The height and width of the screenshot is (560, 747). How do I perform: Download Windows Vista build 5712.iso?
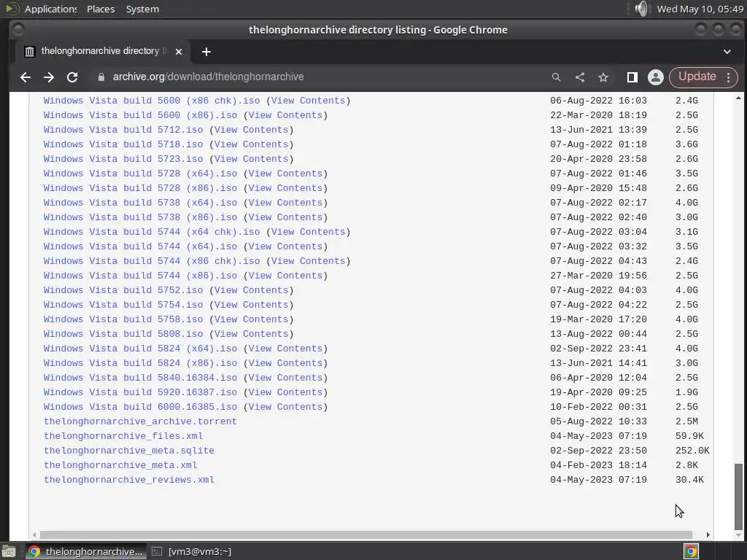point(123,130)
